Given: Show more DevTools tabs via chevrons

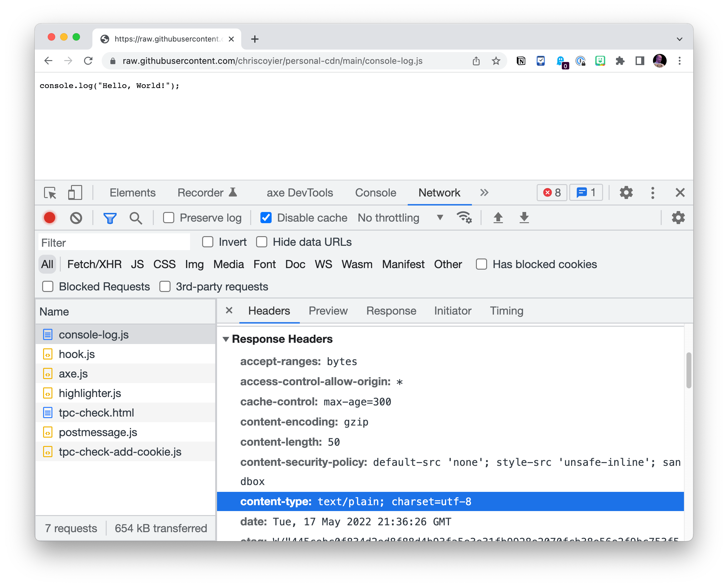Looking at the screenshot, I should [x=484, y=193].
